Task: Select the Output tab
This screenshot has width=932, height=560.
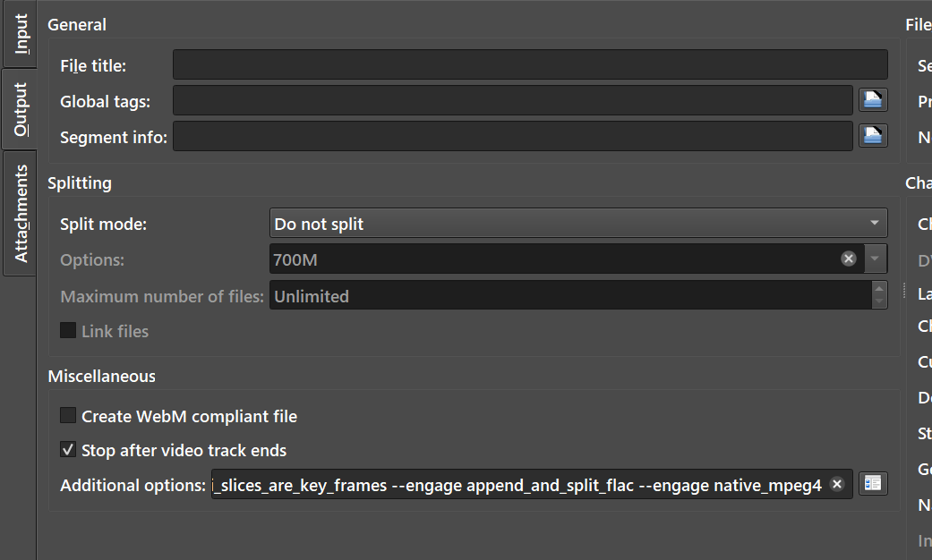Action: click(x=20, y=109)
